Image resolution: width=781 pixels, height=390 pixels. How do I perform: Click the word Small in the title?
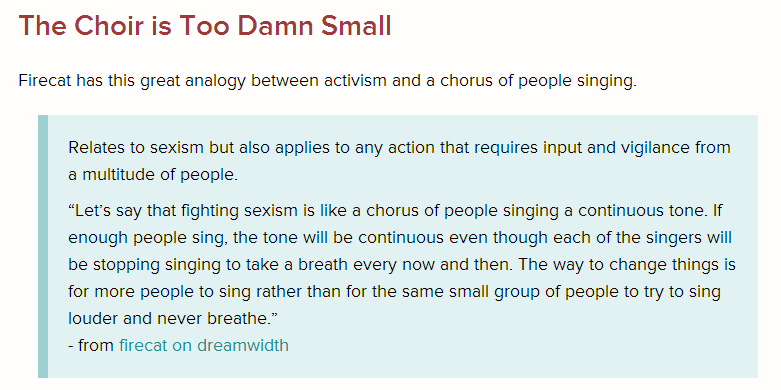click(356, 26)
